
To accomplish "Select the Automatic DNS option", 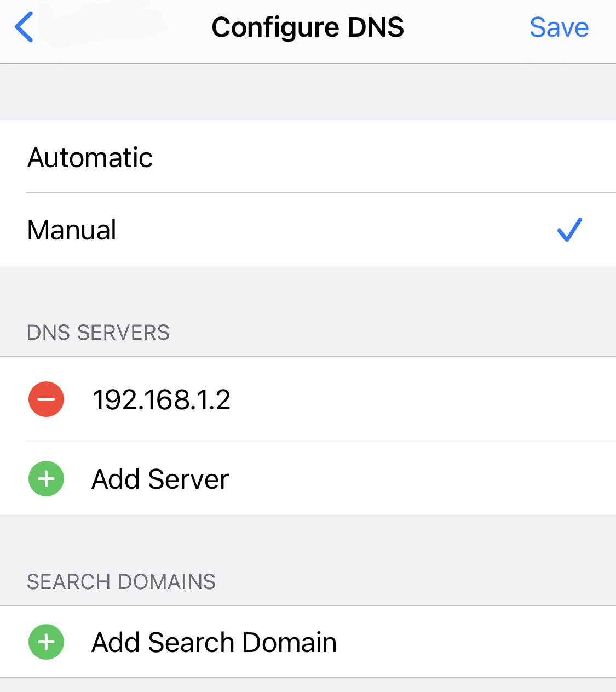I will click(90, 158).
